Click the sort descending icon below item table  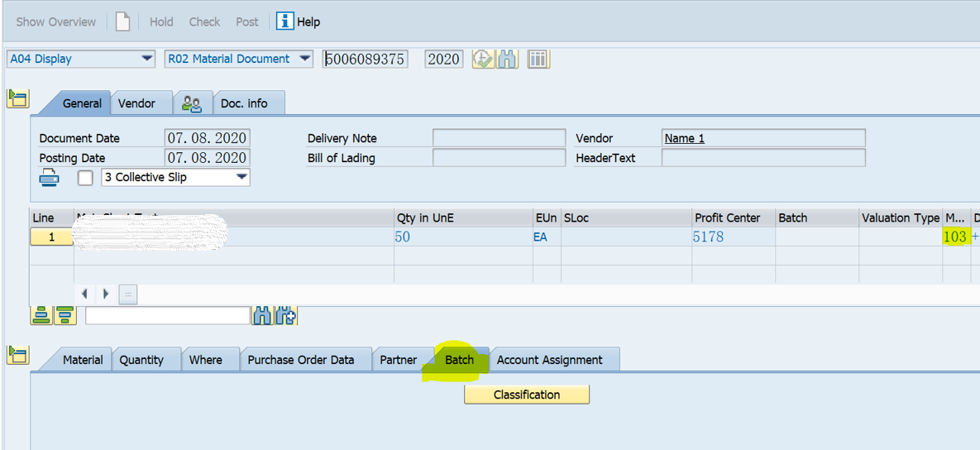pyautogui.click(x=65, y=316)
